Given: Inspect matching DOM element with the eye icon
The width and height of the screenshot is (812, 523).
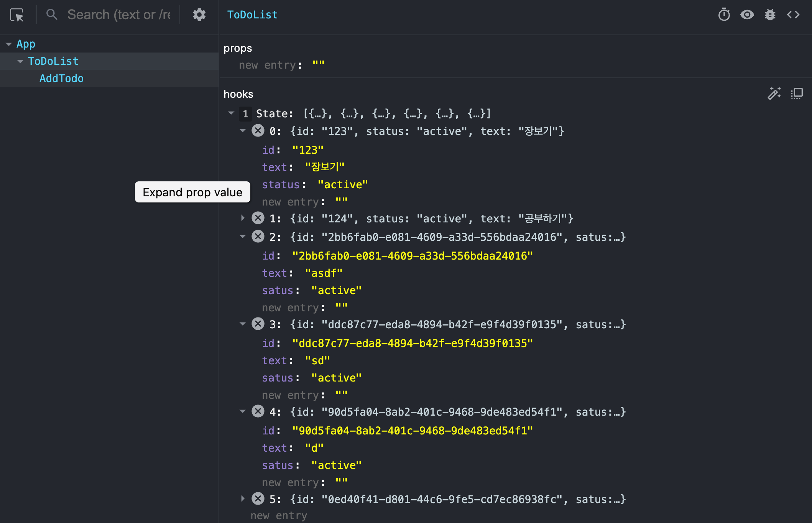Looking at the screenshot, I should pos(747,15).
